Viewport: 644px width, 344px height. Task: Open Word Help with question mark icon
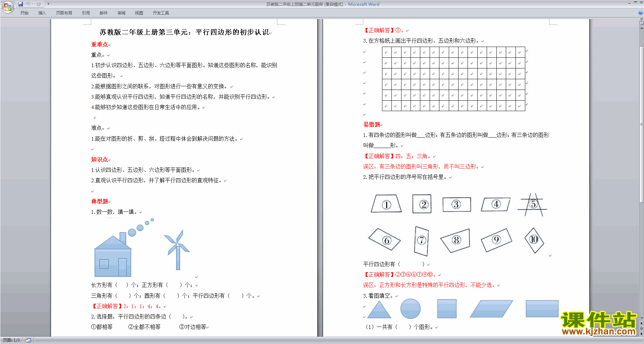pyautogui.click(x=641, y=13)
